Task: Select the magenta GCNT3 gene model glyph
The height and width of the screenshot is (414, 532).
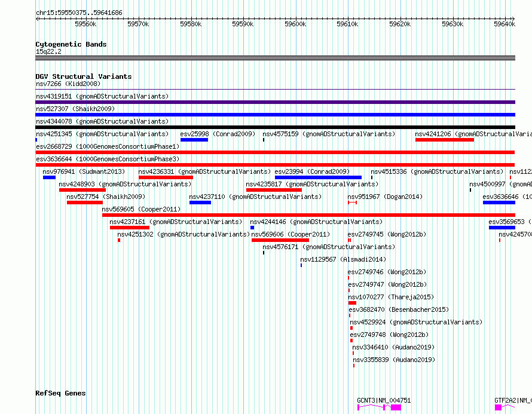Action: (x=379, y=407)
